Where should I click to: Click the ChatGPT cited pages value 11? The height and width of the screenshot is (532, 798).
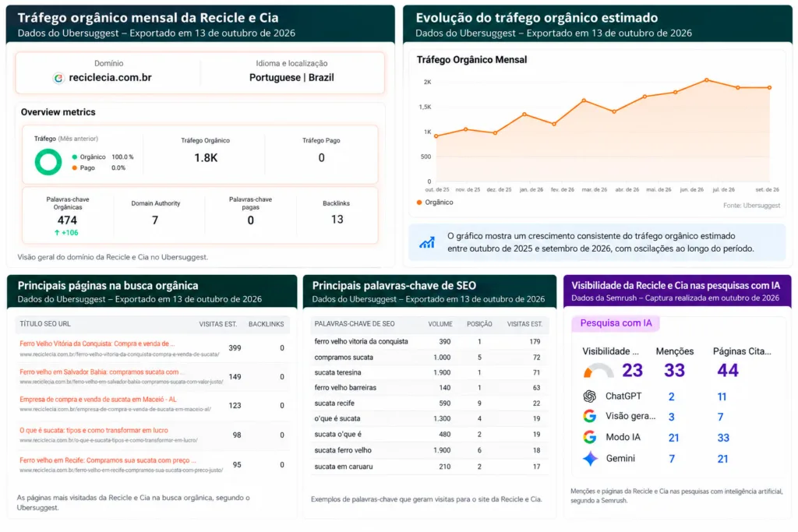click(x=722, y=397)
